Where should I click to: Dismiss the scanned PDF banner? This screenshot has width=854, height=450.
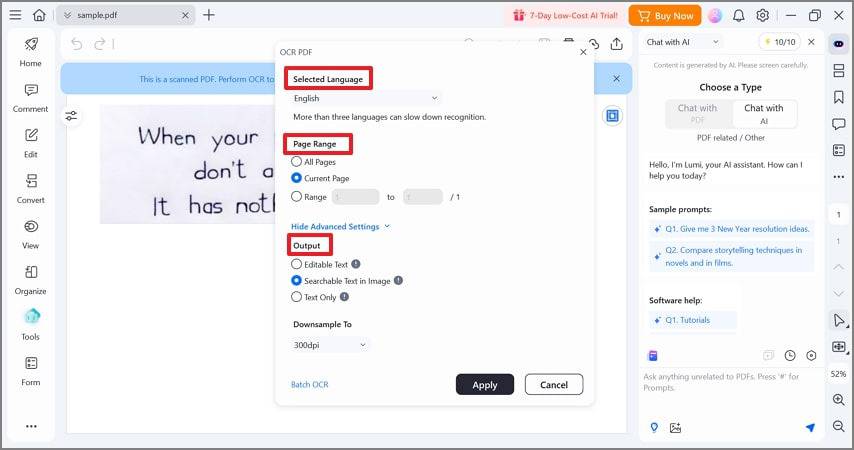point(617,78)
